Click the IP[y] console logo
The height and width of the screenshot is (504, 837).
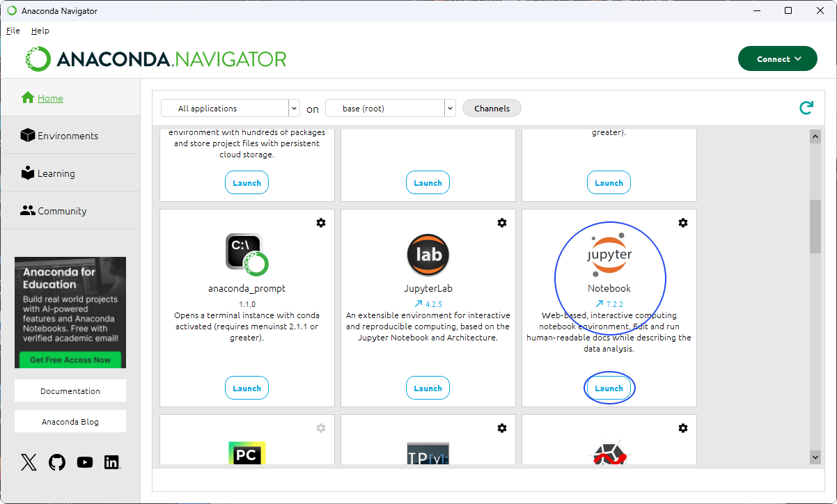pos(428,453)
